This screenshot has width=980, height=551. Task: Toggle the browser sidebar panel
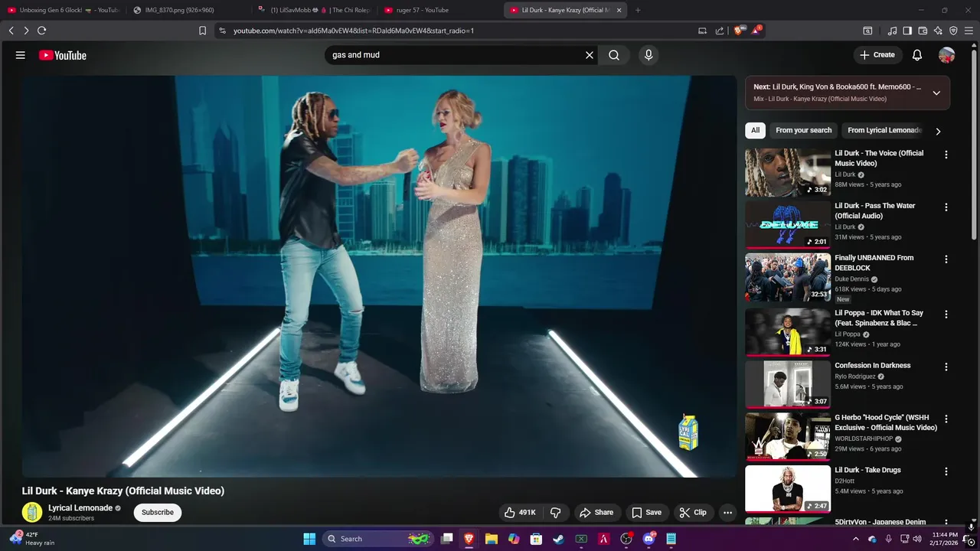[907, 31]
